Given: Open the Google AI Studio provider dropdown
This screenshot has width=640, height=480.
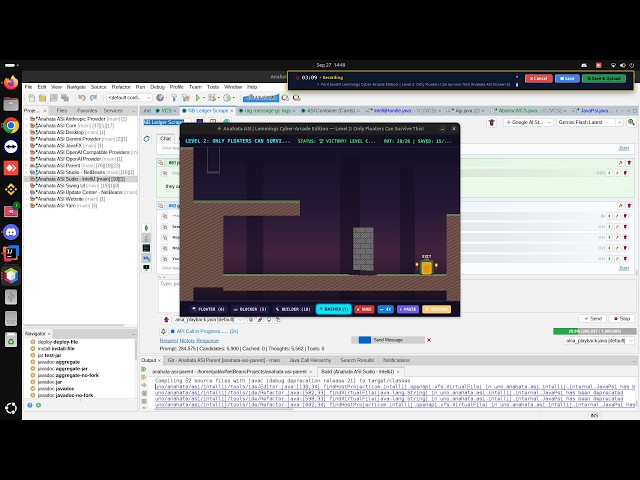Looking at the screenshot, I should tap(528, 122).
